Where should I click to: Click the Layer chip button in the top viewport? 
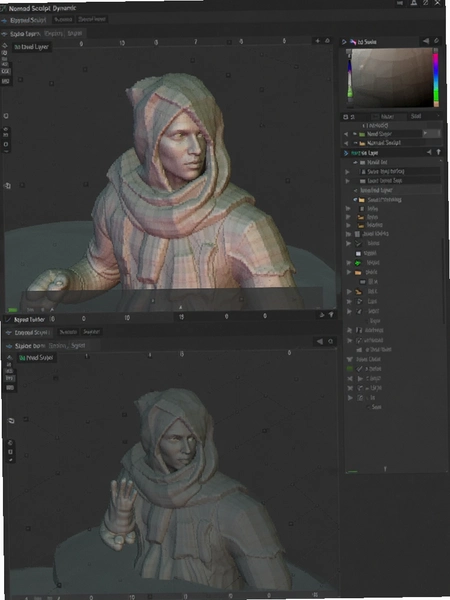(x=32, y=47)
